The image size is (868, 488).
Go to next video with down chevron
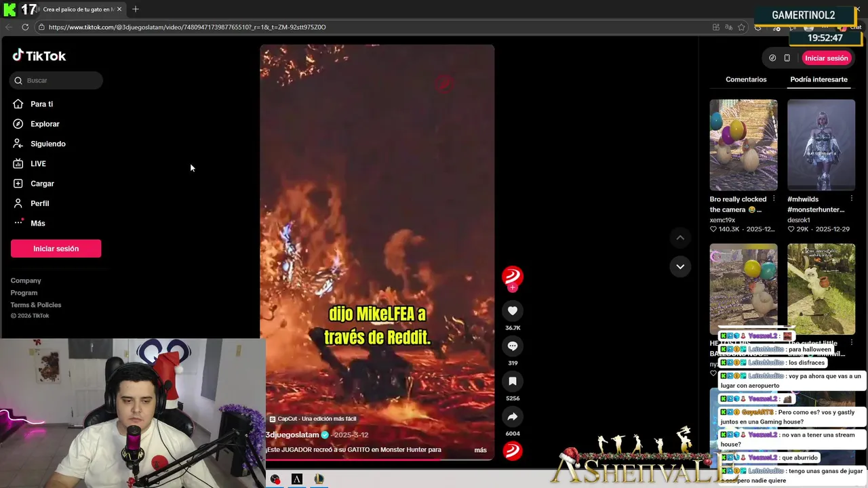pyautogui.click(x=680, y=266)
